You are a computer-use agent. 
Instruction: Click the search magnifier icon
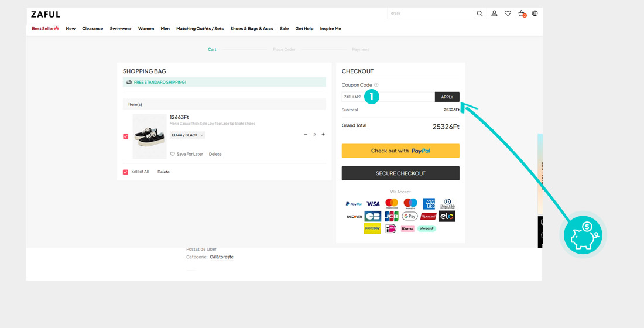coord(479,13)
